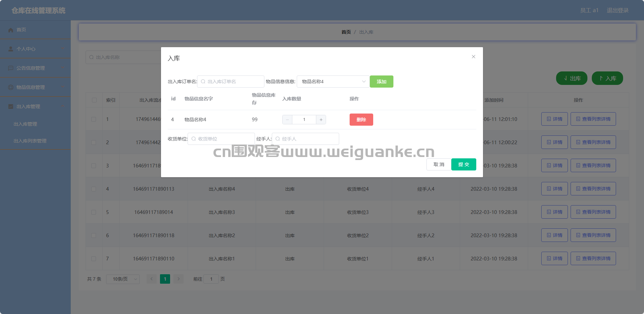This screenshot has width=644, height=314.
Task: Open 查看列表详情 for 出入库名称3 row
Action: coord(593,212)
